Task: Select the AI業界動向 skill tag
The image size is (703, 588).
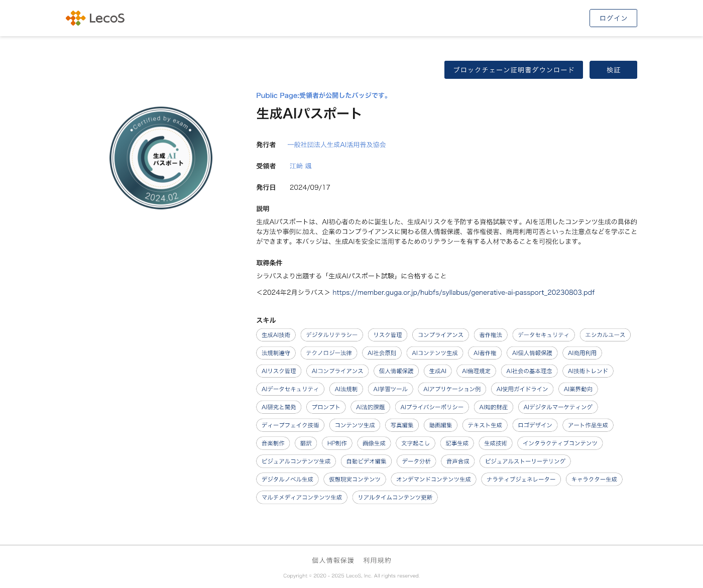Action: tap(578, 389)
